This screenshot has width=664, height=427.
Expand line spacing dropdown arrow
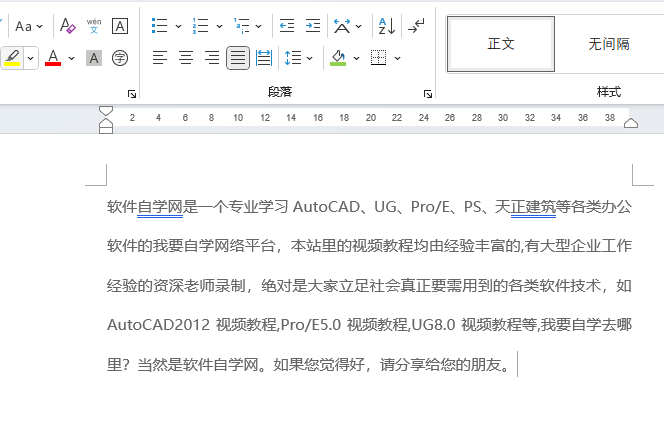(310, 58)
